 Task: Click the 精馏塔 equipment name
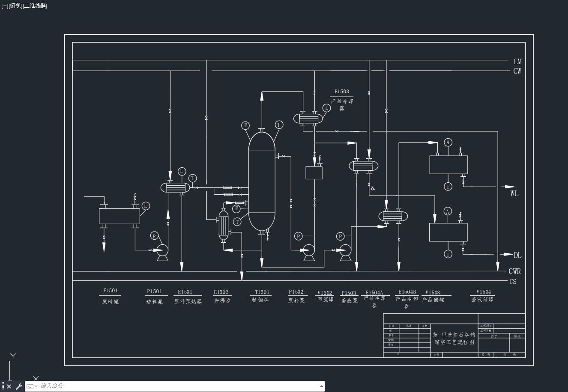pyautogui.click(x=260, y=300)
